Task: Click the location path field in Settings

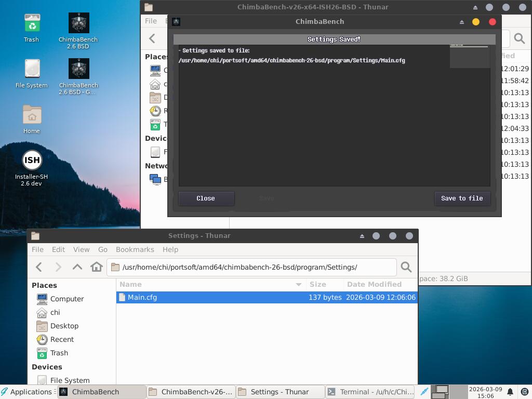Action: (x=255, y=267)
